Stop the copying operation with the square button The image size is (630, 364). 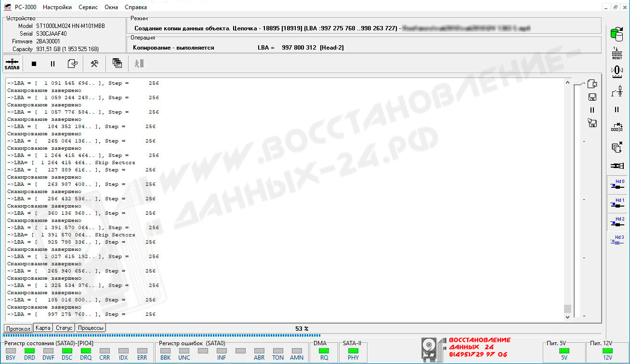pyautogui.click(x=34, y=64)
